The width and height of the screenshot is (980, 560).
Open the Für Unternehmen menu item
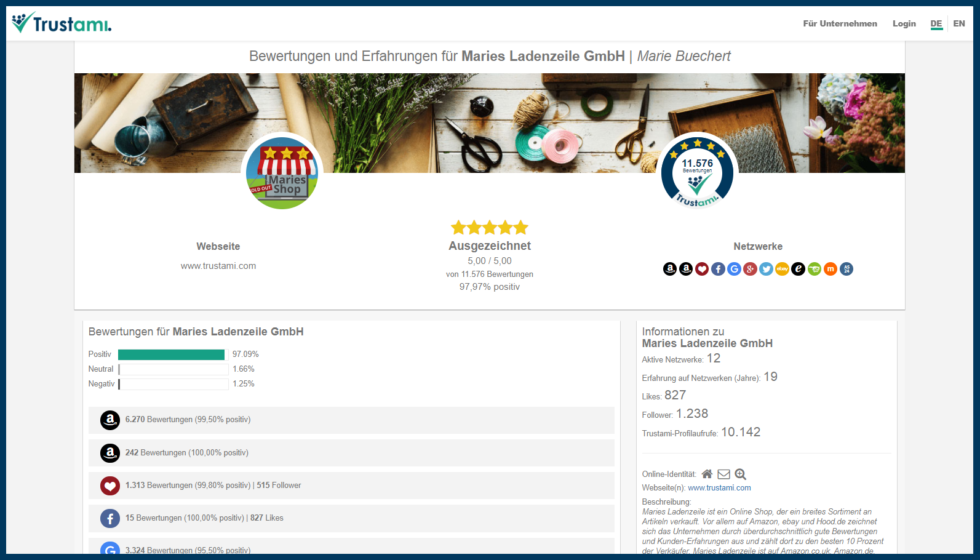pyautogui.click(x=840, y=23)
